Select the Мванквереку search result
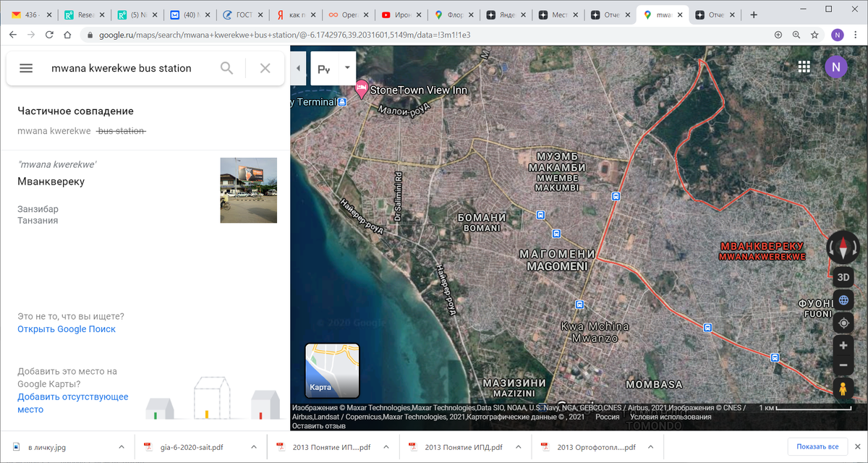The height and width of the screenshot is (463, 868). pyautogui.click(x=145, y=191)
